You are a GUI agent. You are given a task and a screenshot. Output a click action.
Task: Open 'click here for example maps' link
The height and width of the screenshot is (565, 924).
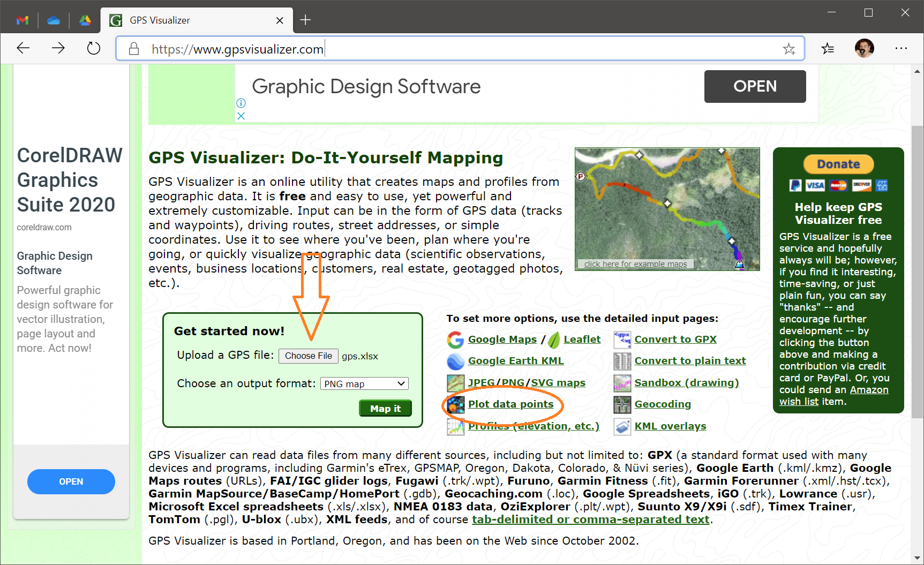point(635,264)
